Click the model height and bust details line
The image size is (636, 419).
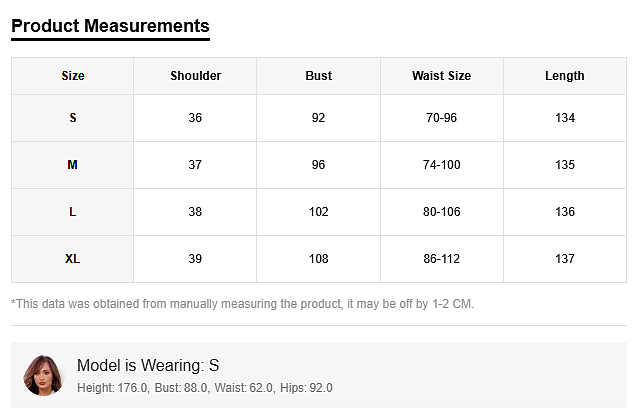click(x=204, y=388)
